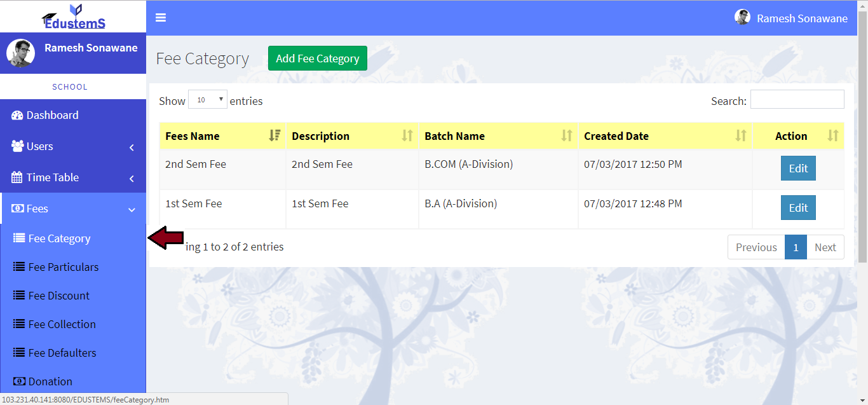The image size is (868, 405).
Task: Open the Fee Defaulters menu item
Action: (x=62, y=353)
